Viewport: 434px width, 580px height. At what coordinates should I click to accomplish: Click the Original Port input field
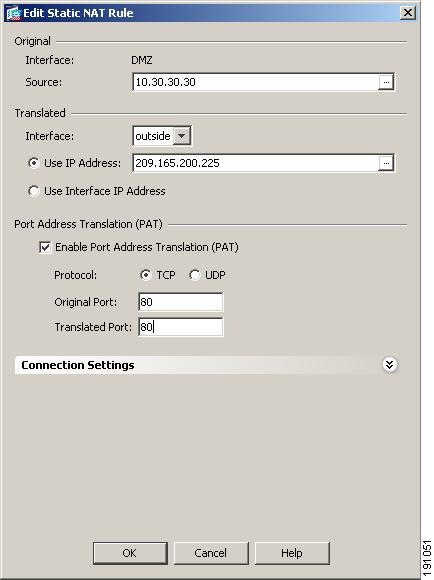[x=181, y=302]
